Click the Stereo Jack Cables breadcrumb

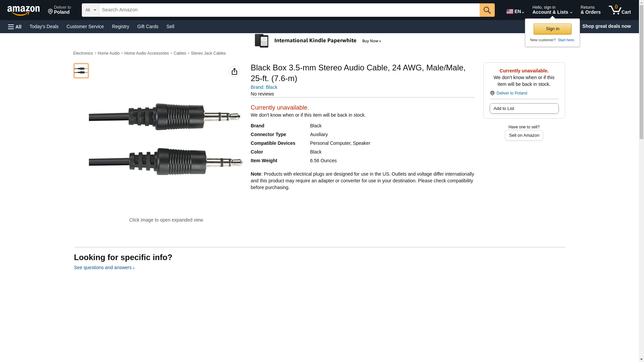(x=208, y=53)
